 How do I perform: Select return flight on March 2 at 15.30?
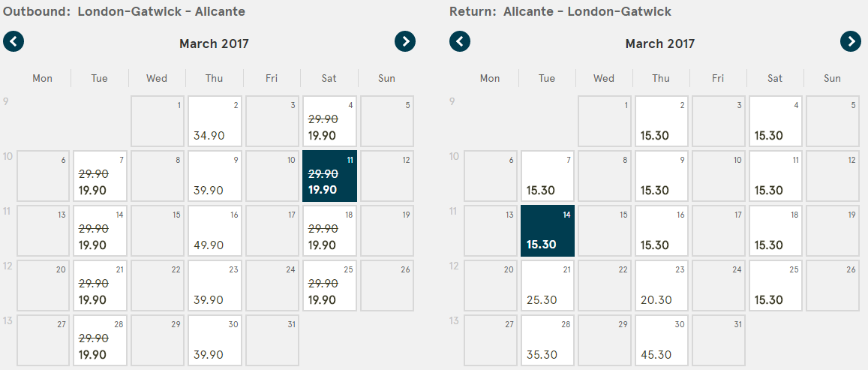pyautogui.click(x=662, y=122)
